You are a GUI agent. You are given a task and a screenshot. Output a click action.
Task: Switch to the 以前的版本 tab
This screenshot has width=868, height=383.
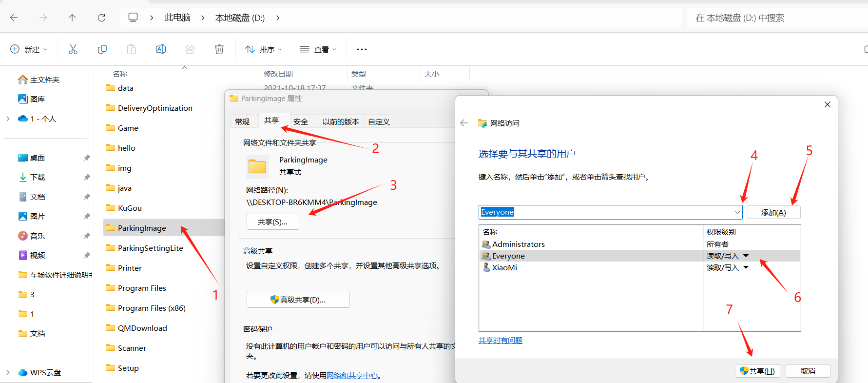click(x=341, y=121)
